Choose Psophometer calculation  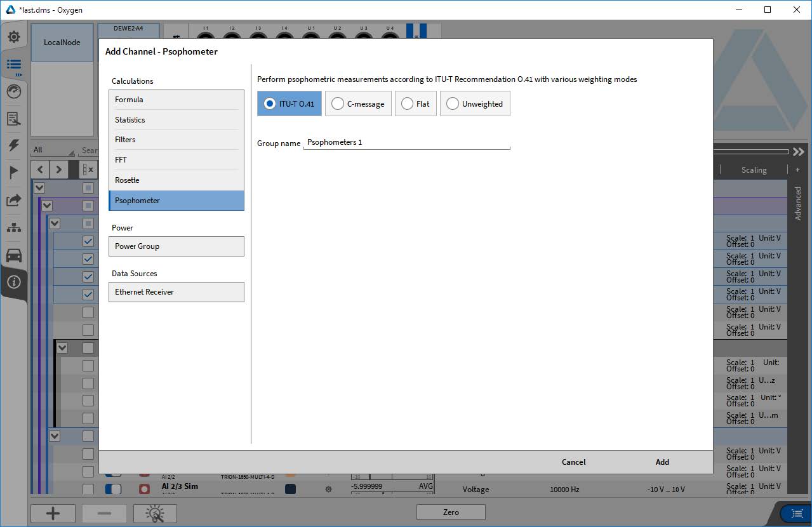(176, 201)
